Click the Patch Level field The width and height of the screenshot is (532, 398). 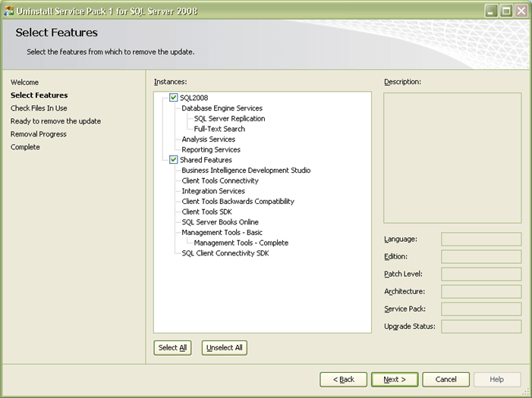(x=481, y=274)
